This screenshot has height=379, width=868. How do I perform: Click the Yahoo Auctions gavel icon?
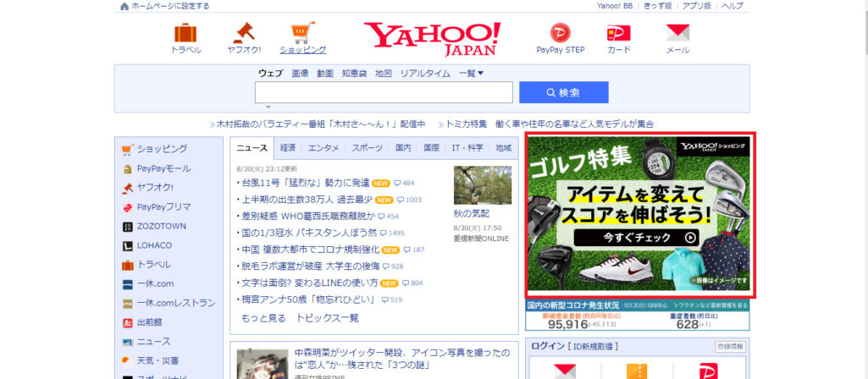click(244, 34)
